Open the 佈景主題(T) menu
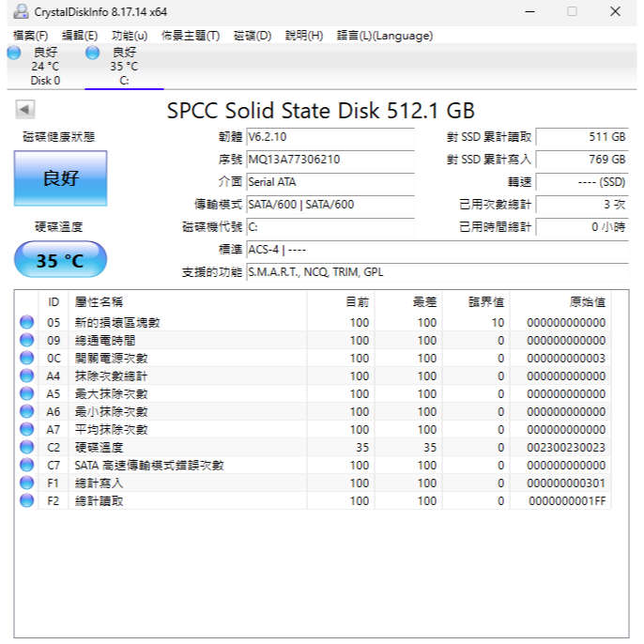 point(191,36)
